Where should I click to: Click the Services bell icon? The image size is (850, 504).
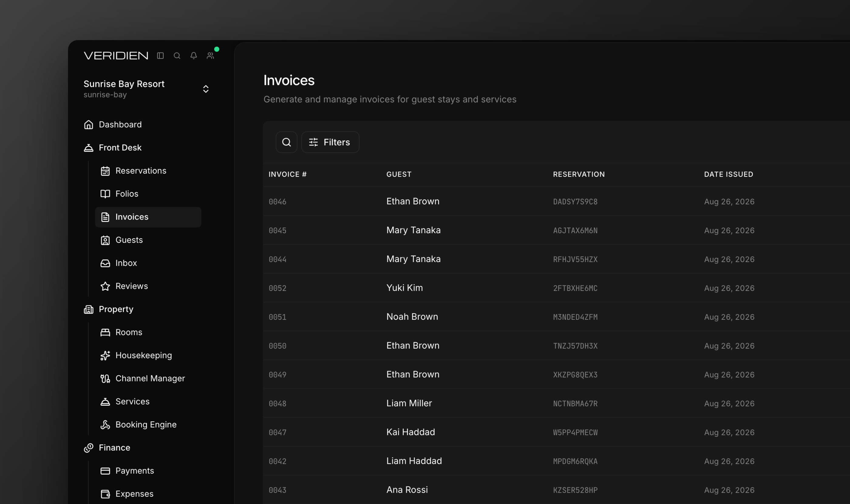tap(105, 402)
